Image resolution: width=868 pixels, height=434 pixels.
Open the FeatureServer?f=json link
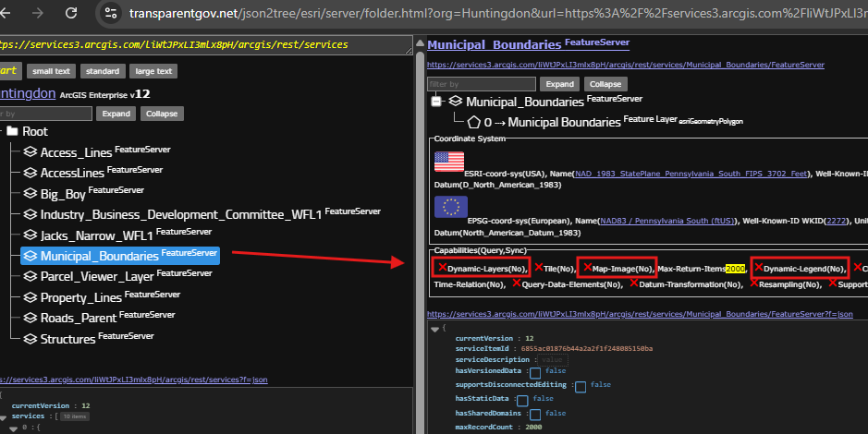pos(640,314)
